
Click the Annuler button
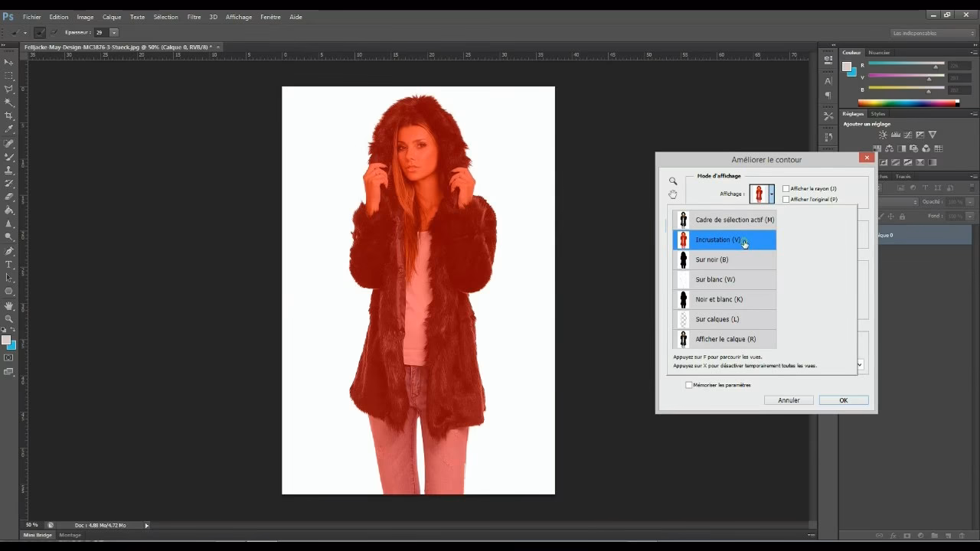coord(788,399)
